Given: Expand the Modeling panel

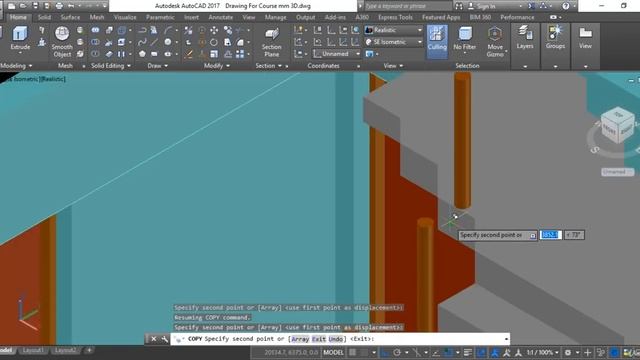Looking at the screenshot, I should click(x=16, y=66).
